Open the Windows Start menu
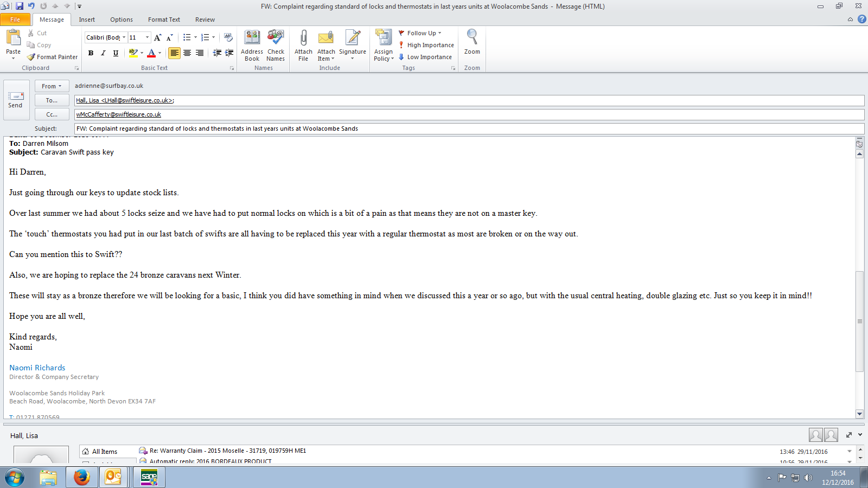 [x=15, y=477]
